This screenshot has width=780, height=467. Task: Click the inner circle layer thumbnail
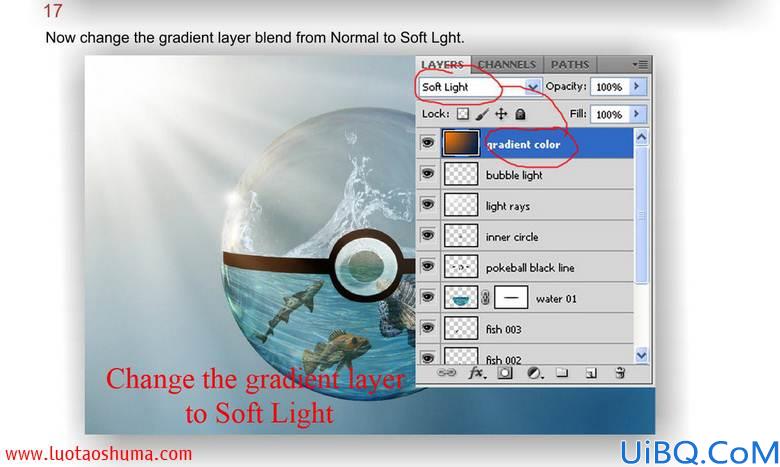[x=461, y=236]
